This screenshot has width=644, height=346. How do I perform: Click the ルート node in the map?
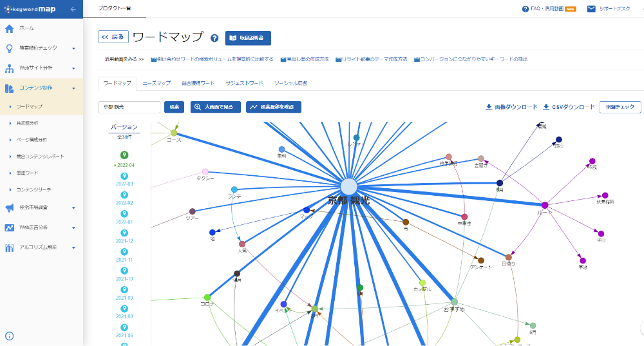click(x=545, y=205)
